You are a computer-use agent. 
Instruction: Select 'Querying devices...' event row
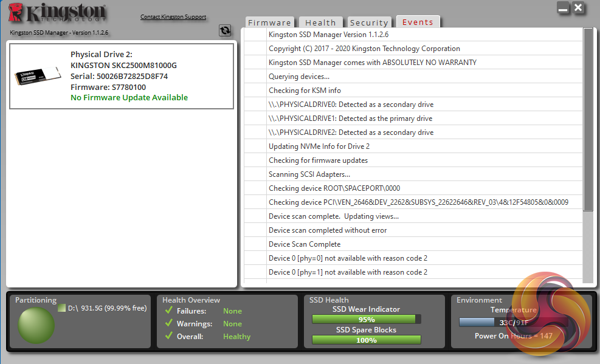[413, 77]
